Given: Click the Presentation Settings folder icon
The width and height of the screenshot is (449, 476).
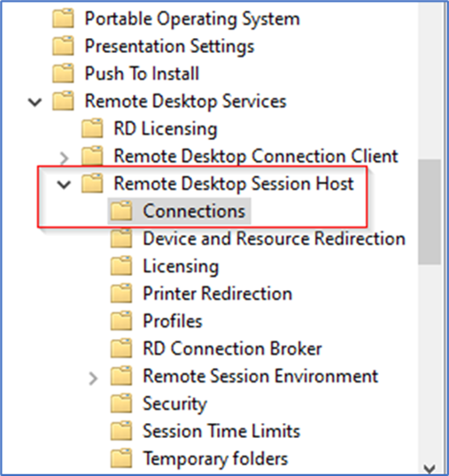Looking at the screenshot, I should coord(63,46).
